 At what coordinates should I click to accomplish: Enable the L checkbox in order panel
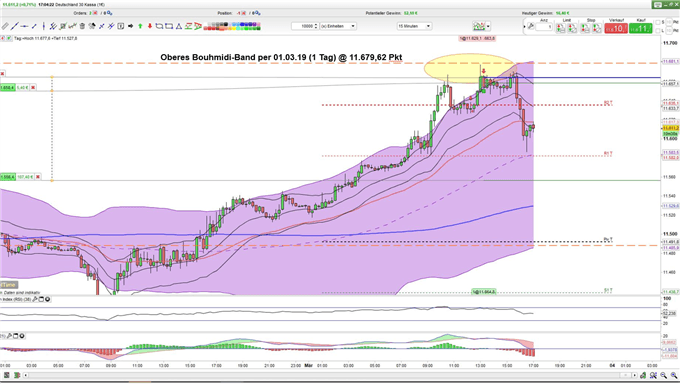tap(658, 31)
